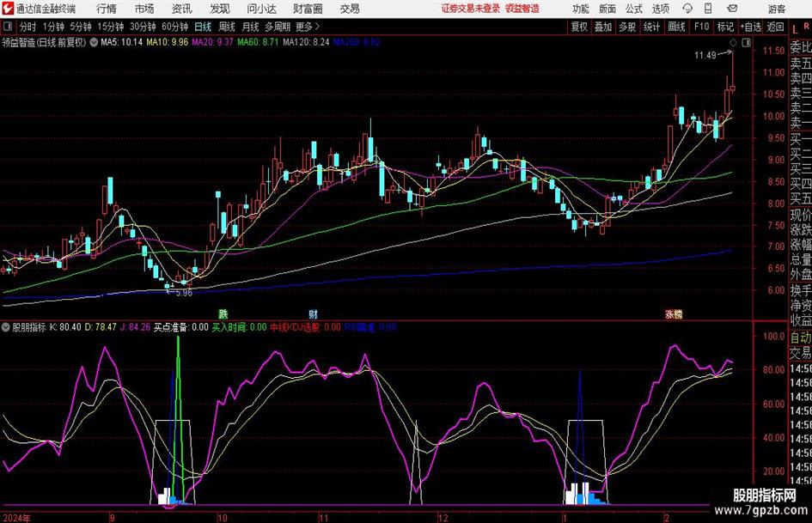
Task: Click the 标记 mark toolbar button
Action: click(x=725, y=27)
